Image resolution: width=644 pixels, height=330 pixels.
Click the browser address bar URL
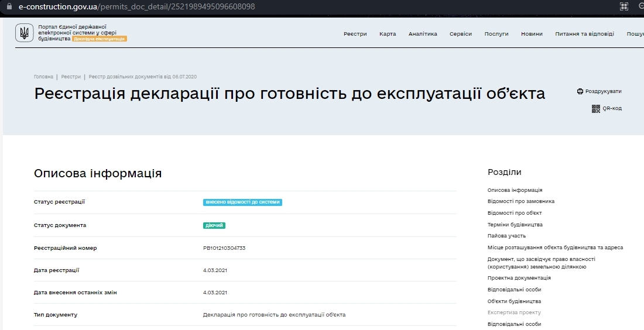click(137, 6)
